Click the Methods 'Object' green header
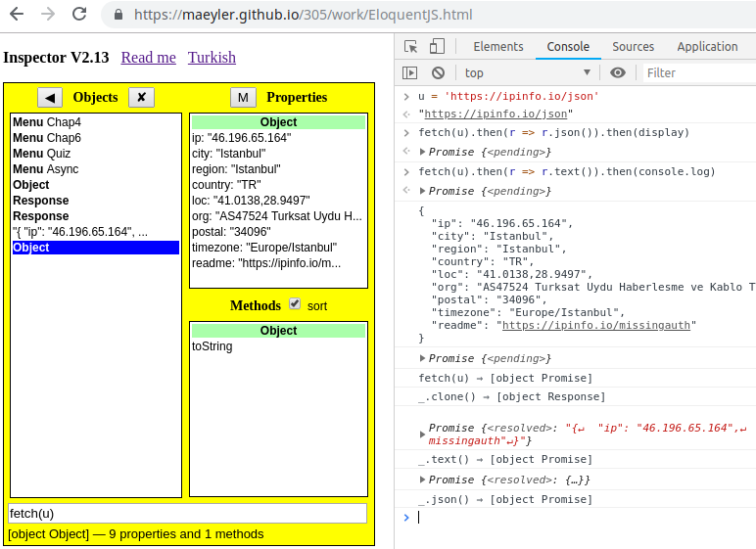756x549 pixels. (278, 331)
